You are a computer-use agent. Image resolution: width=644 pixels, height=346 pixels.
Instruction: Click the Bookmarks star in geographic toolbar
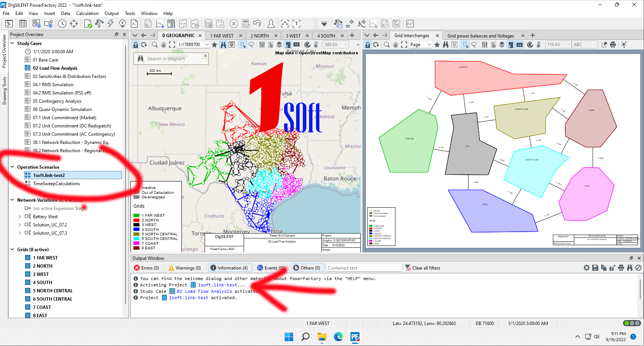(214, 45)
